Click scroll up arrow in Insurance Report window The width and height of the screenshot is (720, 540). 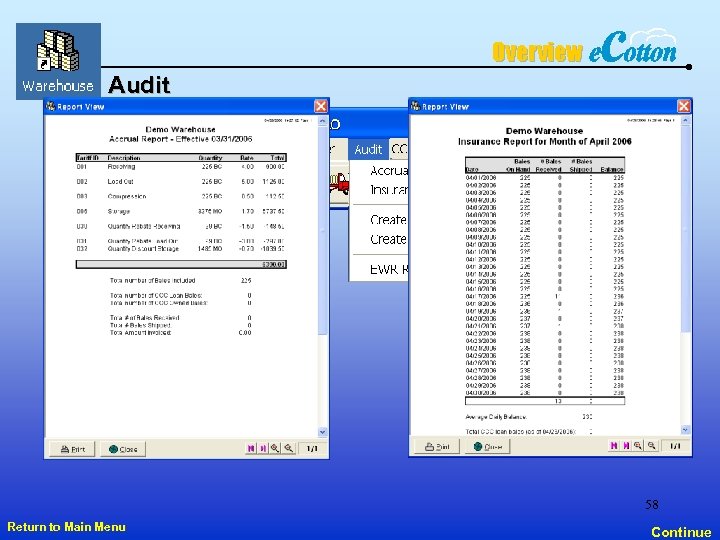(685, 120)
